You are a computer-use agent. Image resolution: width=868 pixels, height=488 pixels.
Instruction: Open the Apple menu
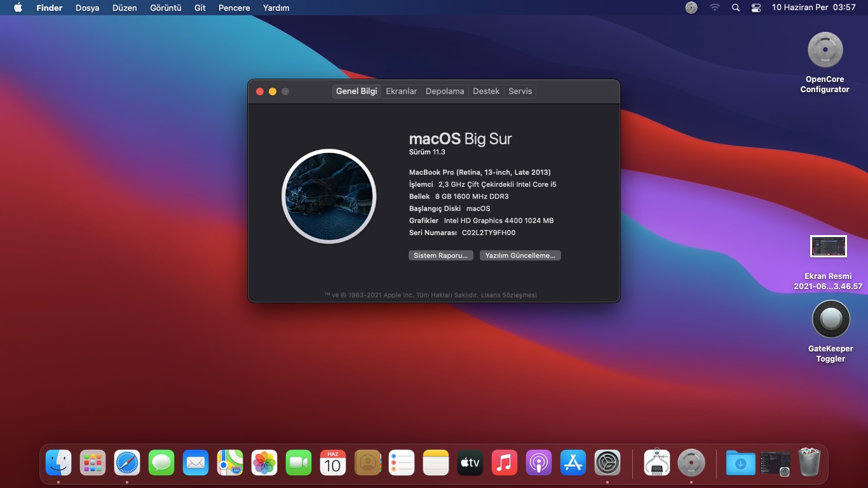[x=18, y=8]
